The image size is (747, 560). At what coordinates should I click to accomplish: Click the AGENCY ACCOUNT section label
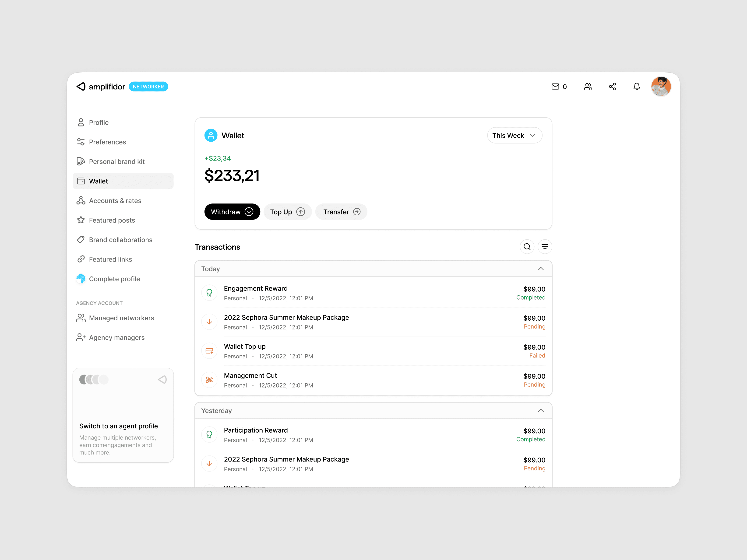click(x=99, y=303)
